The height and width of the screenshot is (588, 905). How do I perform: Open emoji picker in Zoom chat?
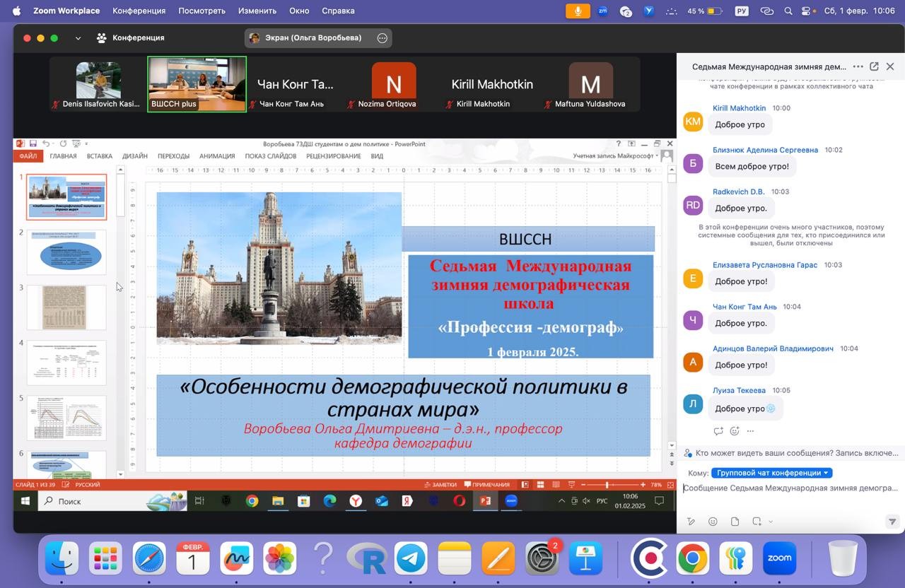tap(713, 521)
